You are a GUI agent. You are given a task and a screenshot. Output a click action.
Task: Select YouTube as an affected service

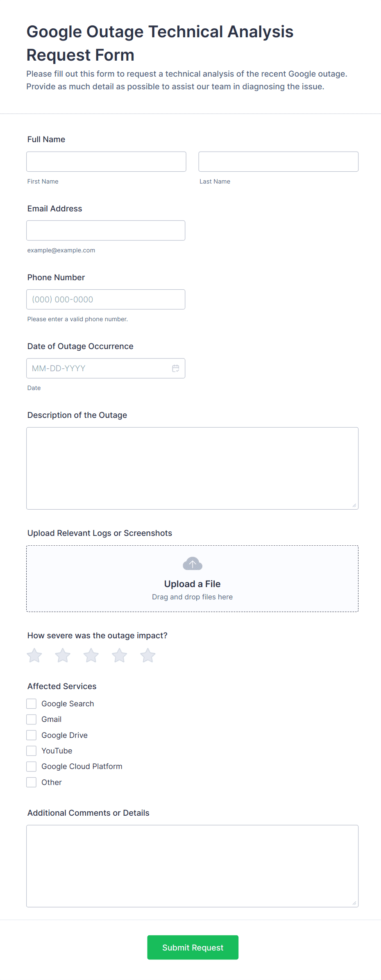(x=31, y=751)
